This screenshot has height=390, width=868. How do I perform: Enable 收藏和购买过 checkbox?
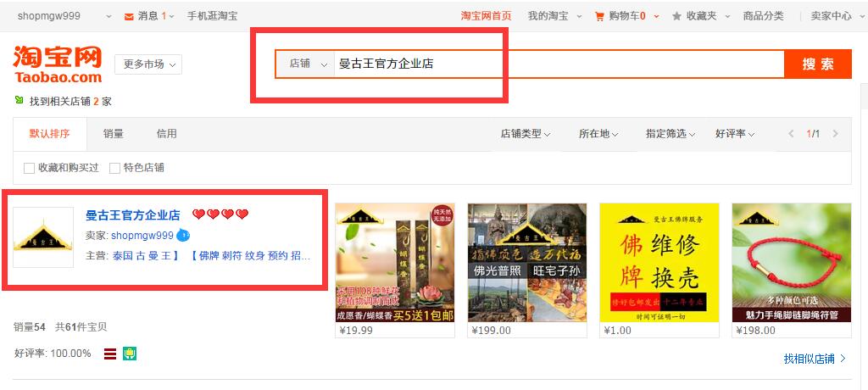point(30,169)
